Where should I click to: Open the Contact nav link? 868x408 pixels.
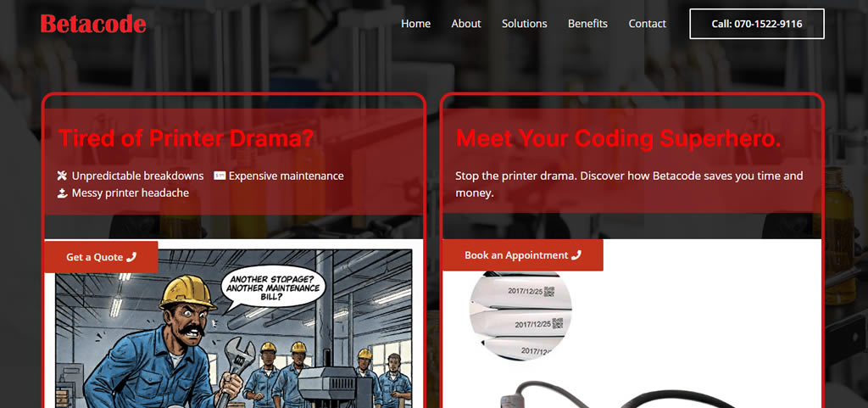[647, 24]
